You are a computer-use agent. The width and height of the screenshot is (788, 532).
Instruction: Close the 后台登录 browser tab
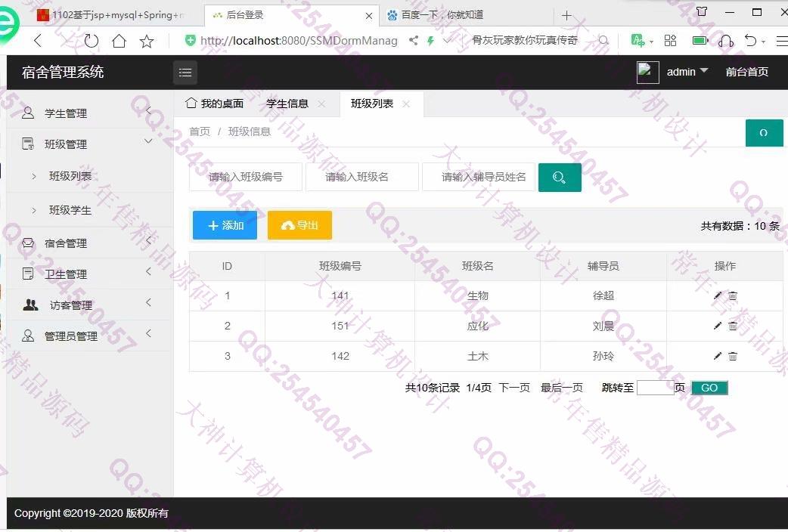368,16
